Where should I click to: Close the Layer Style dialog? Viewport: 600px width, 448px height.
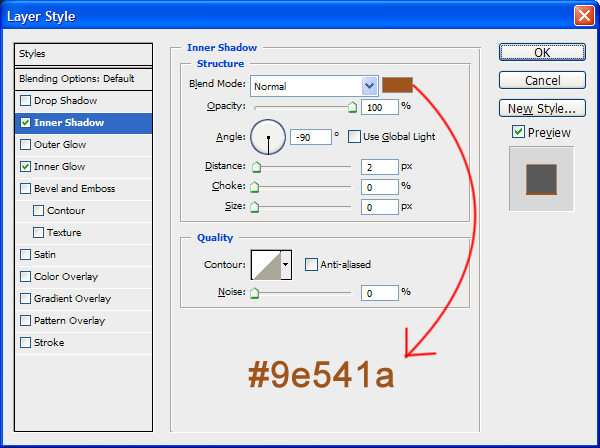tap(583, 16)
